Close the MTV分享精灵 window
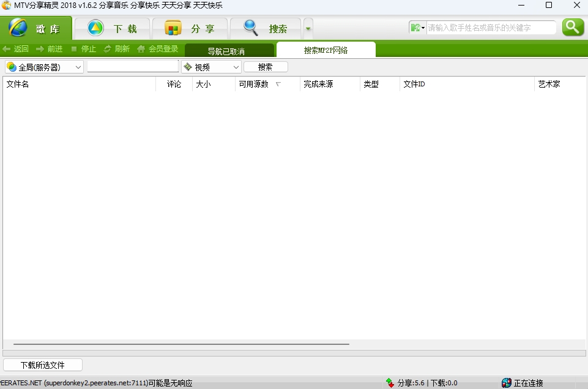Viewport: 588px width, 389px height. (x=577, y=6)
